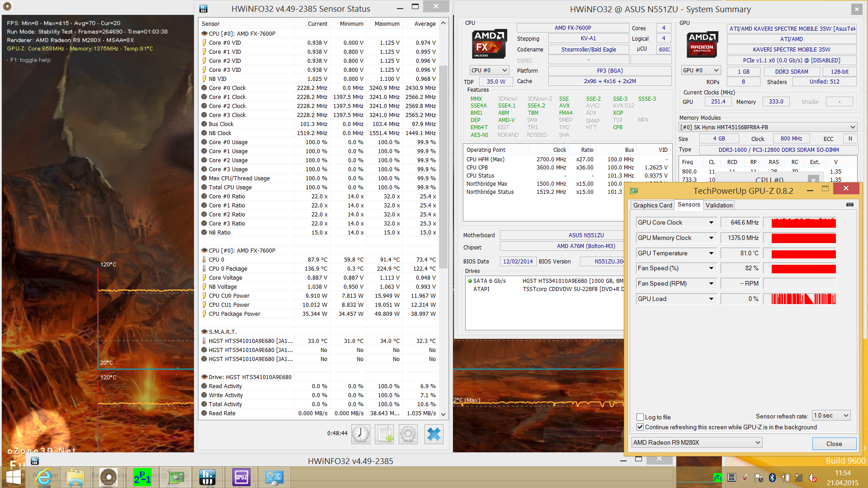Open CPU-Z from the taskbar
Image resolution: width=868 pixels, height=488 pixels.
pyautogui.click(x=241, y=477)
